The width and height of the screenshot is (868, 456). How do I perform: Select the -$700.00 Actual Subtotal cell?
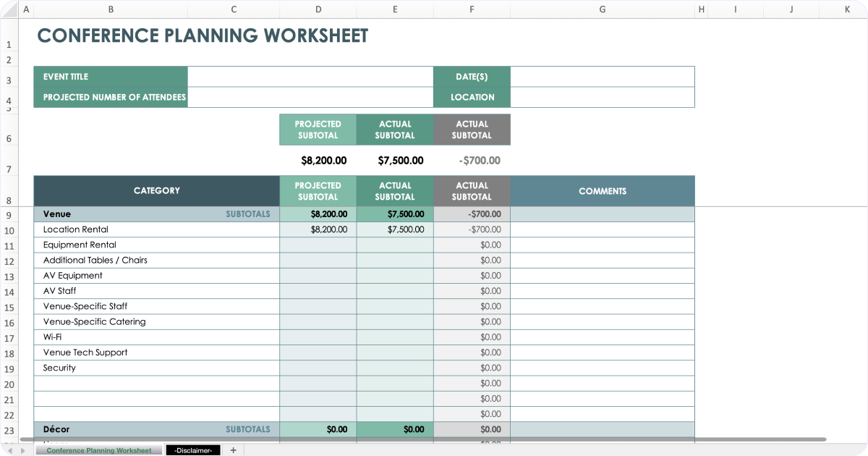[x=472, y=214]
